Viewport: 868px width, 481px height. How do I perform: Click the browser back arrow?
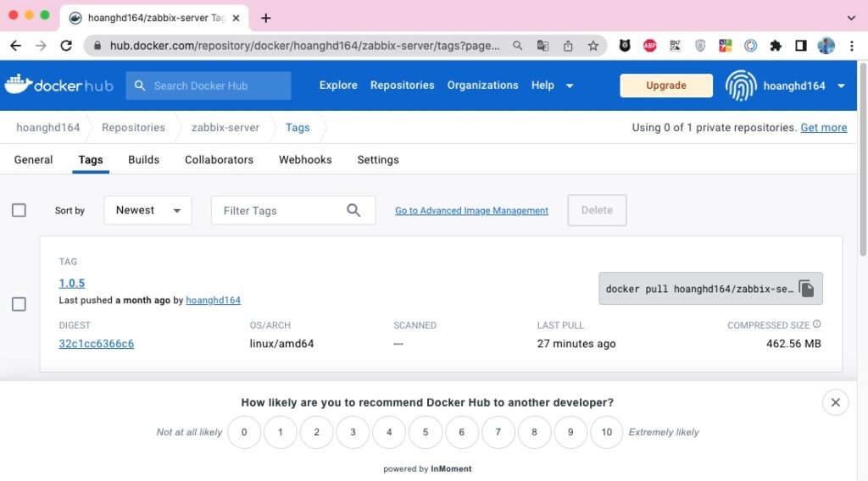pyautogui.click(x=15, y=46)
